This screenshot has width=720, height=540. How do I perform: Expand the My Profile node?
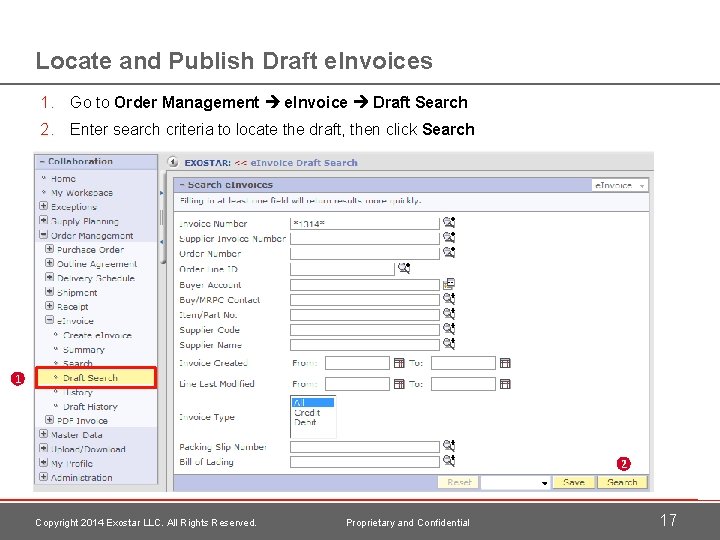[44, 462]
